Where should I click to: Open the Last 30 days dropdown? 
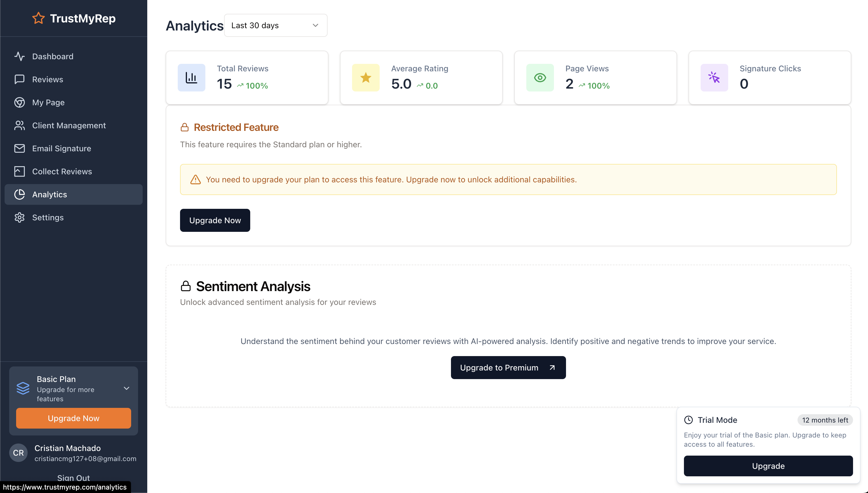pyautogui.click(x=275, y=25)
